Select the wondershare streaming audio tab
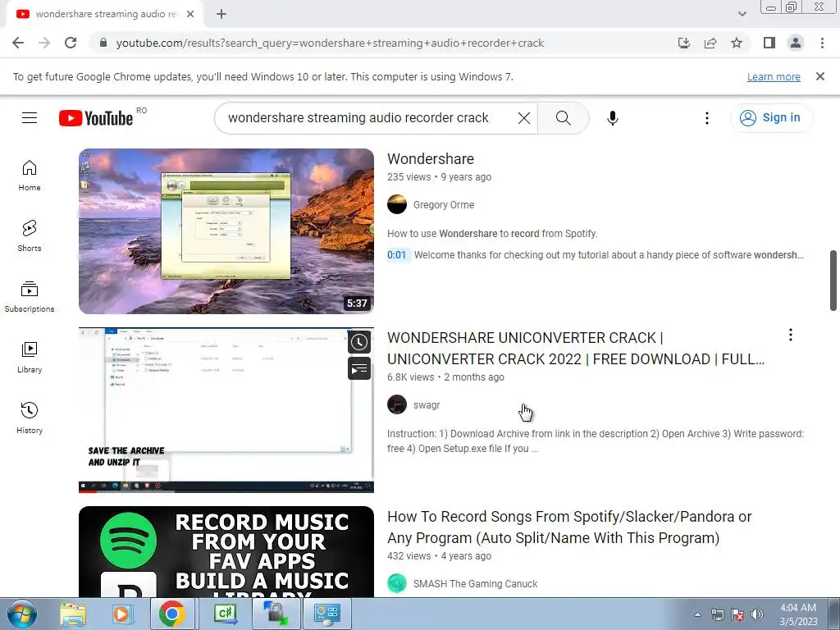This screenshot has height=630, width=840. (105, 14)
